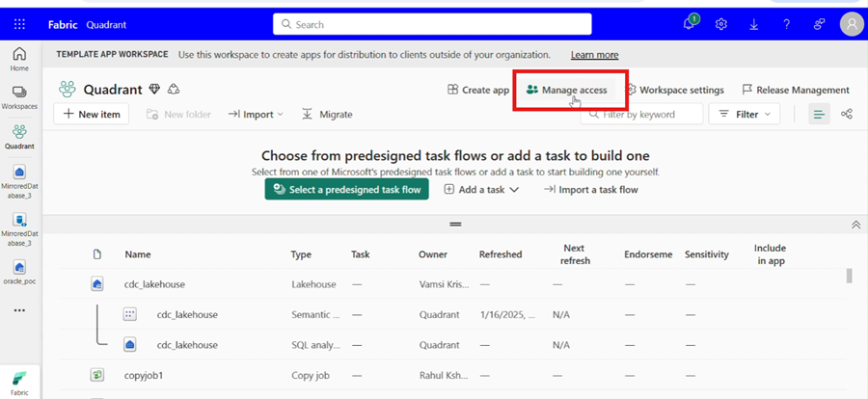
Task: Open the Filter dropdown
Action: click(744, 114)
